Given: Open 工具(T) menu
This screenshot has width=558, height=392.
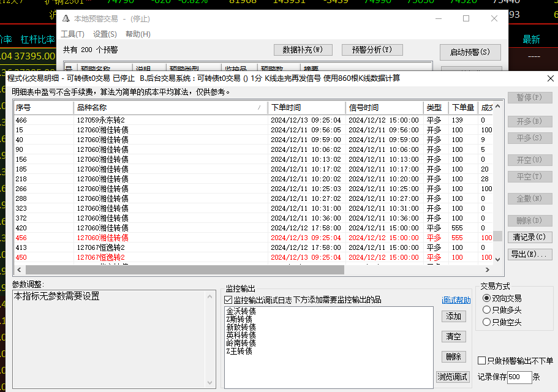Looking at the screenshot, I should [x=73, y=34].
